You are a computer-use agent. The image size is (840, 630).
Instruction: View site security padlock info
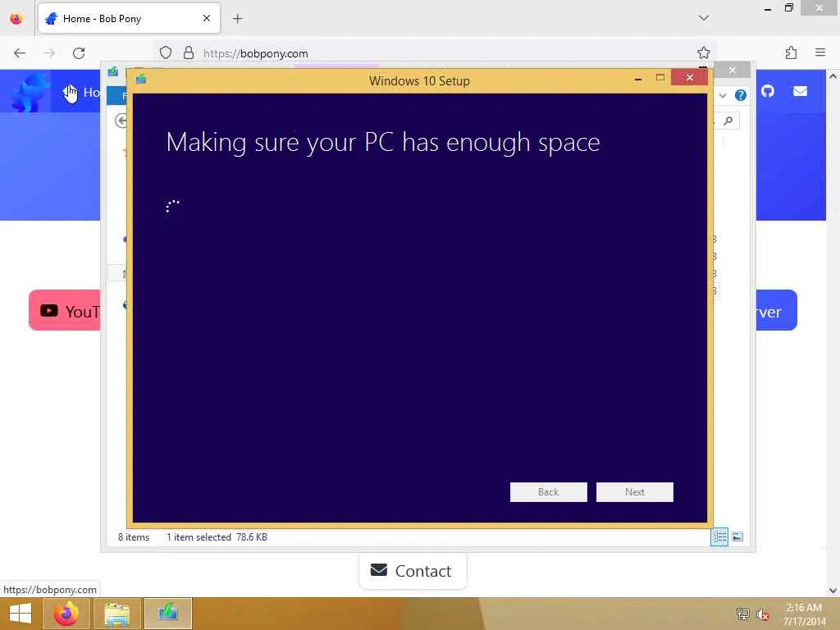pos(189,52)
